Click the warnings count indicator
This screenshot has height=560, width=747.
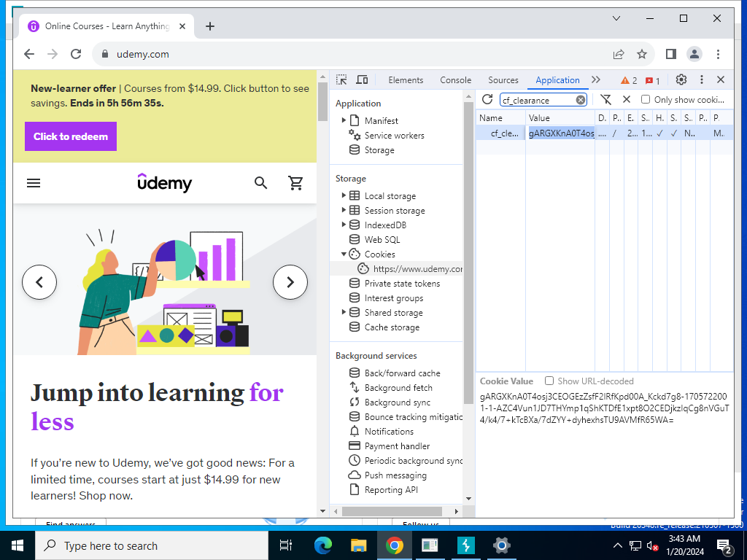[629, 80]
